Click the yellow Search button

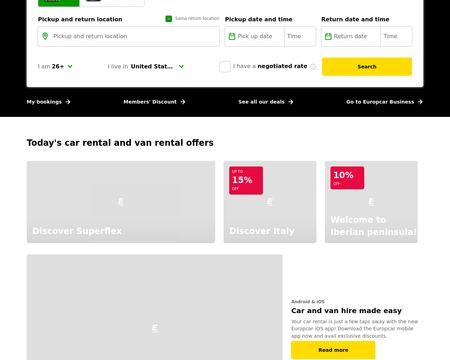coord(367,67)
